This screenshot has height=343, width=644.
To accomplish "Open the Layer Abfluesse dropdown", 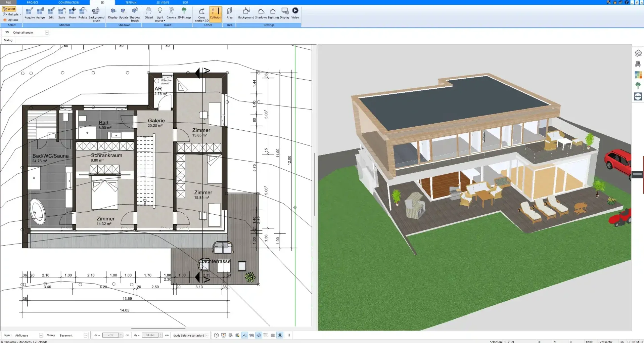I will pyautogui.click(x=41, y=335).
